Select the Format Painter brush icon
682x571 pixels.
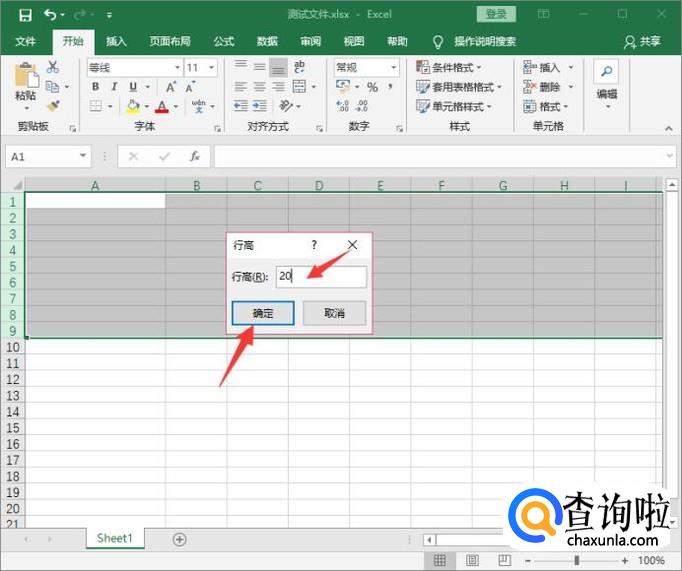pyautogui.click(x=53, y=106)
